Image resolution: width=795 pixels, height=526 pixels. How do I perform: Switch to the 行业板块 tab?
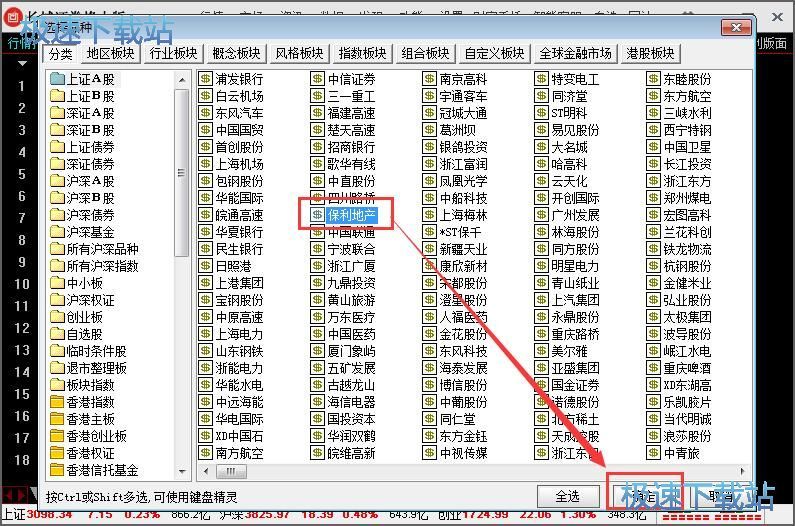[x=173, y=53]
